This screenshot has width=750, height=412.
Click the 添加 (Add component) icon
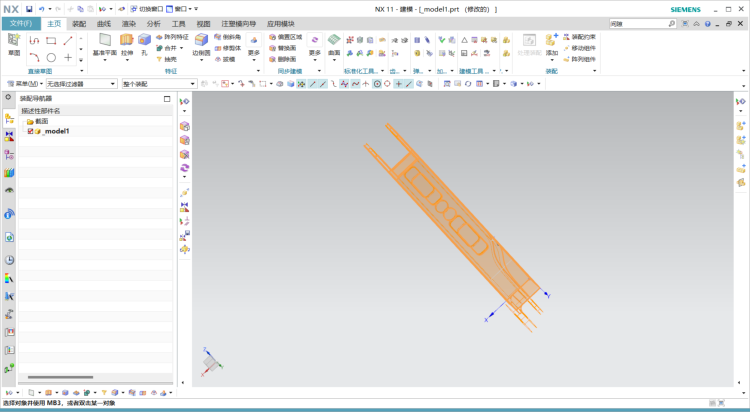click(551, 40)
